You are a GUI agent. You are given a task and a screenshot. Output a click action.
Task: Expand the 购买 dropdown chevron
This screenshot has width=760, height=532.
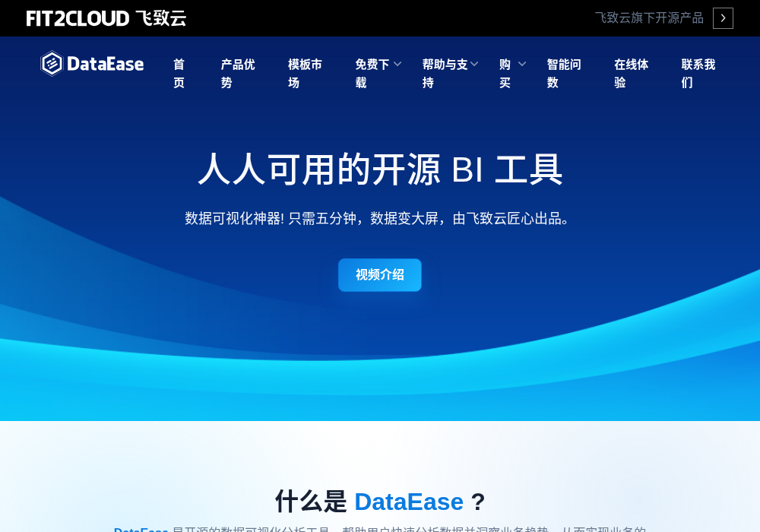point(522,64)
